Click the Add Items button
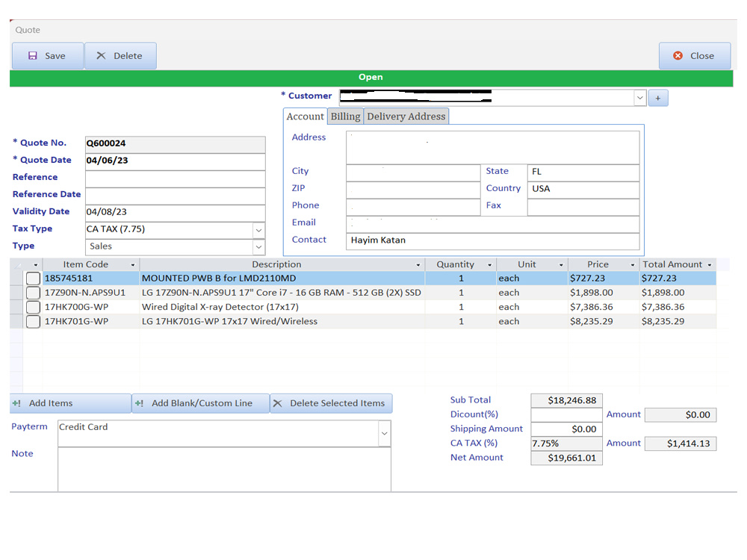747x560 pixels. [x=70, y=403]
